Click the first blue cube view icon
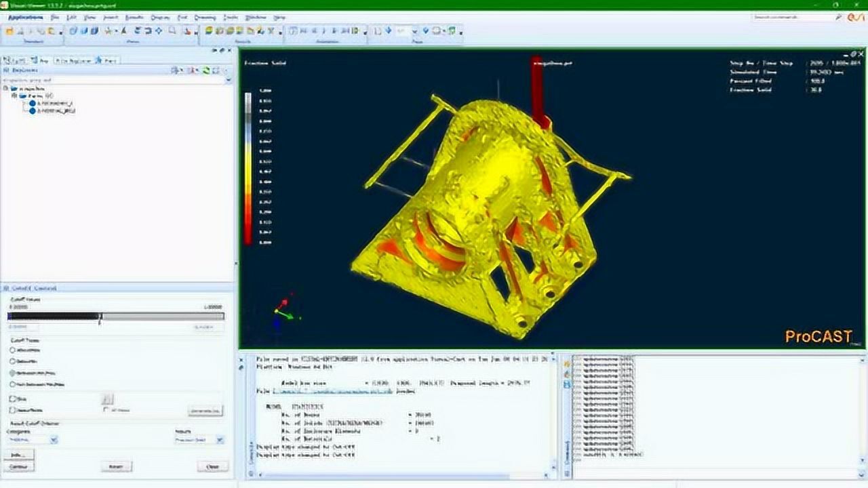This screenshot has width=868, height=488. coord(73,30)
